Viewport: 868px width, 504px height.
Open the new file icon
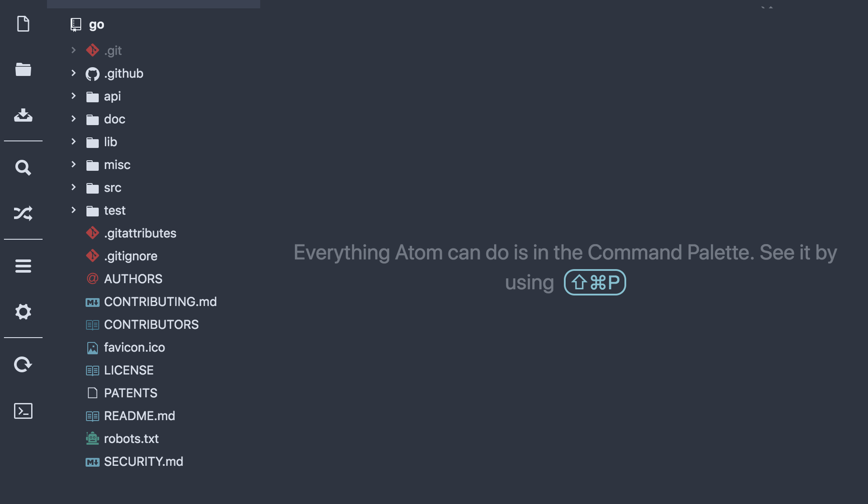(22, 23)
